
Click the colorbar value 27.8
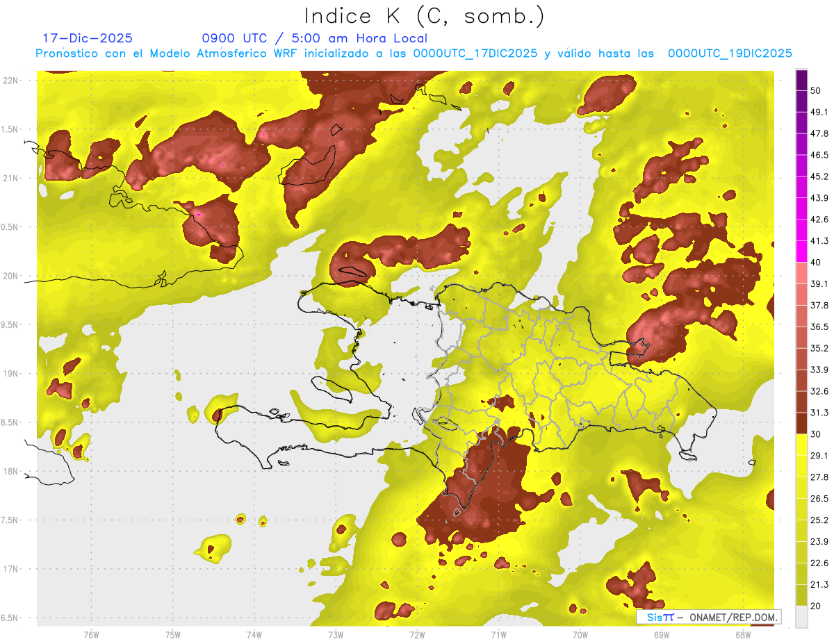[x=820, y=477]
